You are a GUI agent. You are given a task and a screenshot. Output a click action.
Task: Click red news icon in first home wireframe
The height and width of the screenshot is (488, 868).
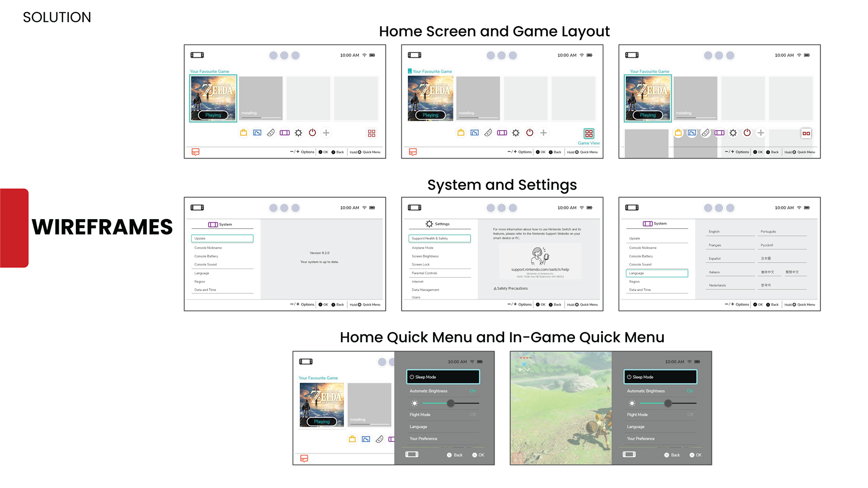195,152
